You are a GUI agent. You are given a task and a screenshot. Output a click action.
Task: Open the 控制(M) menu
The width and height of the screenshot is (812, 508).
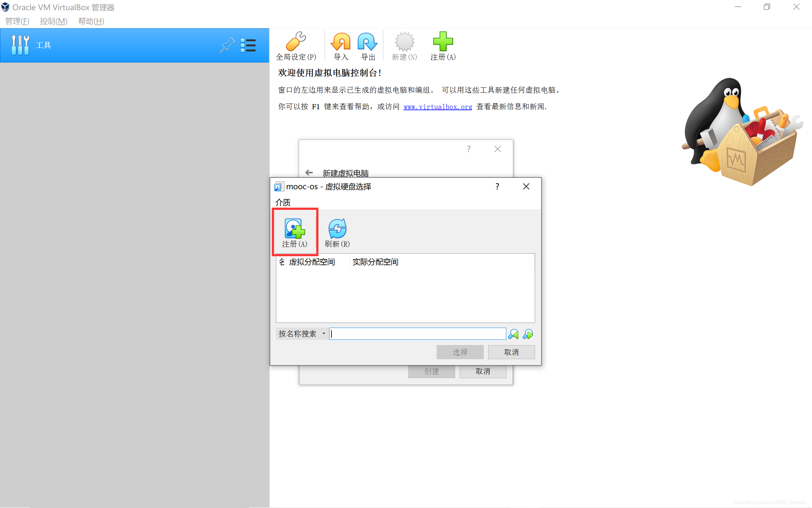54,21
